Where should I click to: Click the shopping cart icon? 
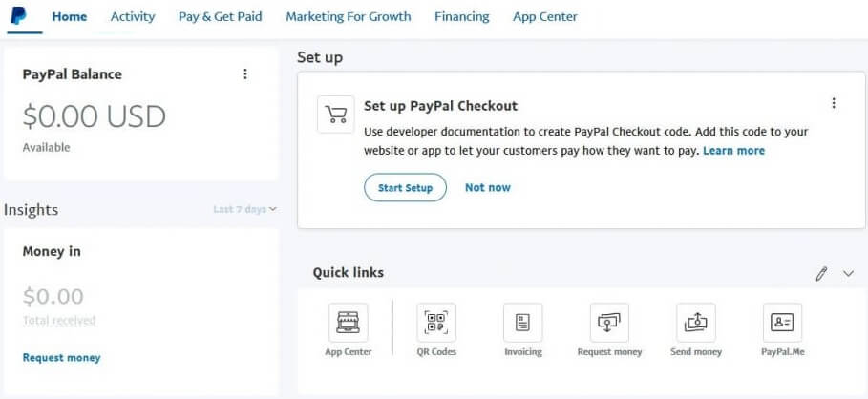336,115
